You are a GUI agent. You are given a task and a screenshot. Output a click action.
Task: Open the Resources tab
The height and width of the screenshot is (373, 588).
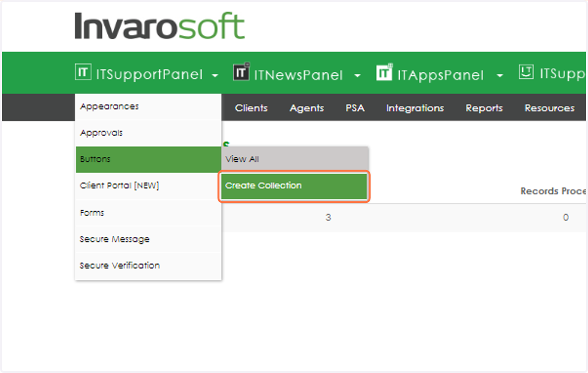(549, 108)
